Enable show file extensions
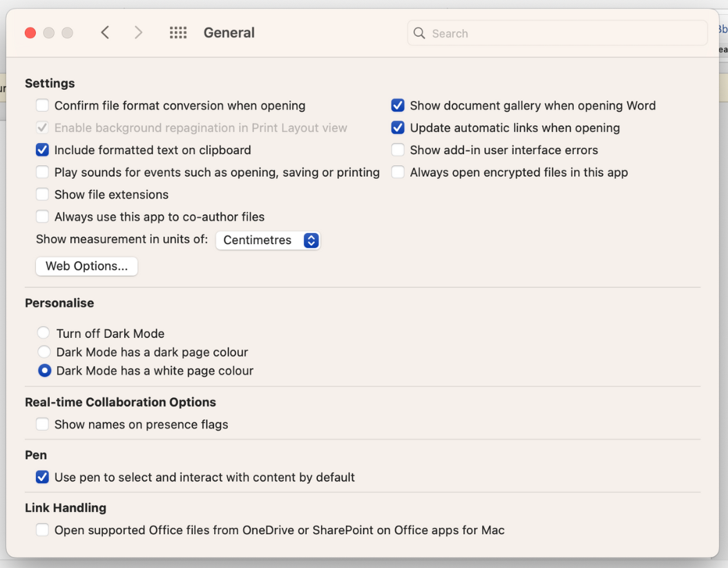The width and height of the screenshot is (728, 568). click(x=42, y=194)
